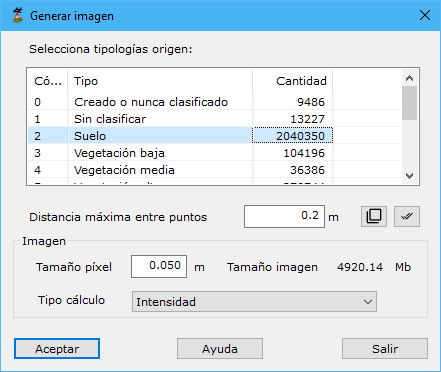Click the list's vertical scrollbar thumb
This screenshot has width=441, height=372.
pyautogui.click(x=410, y=103)
